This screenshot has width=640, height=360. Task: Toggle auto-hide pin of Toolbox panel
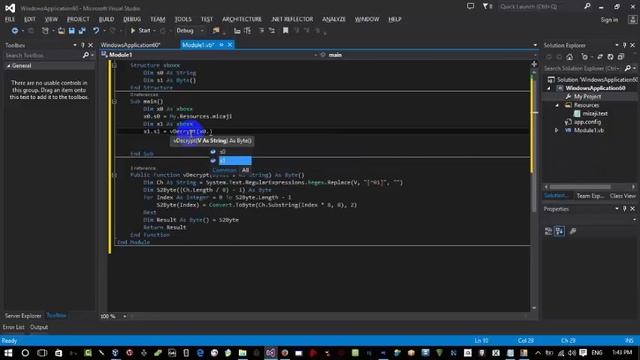click(x=82, y=45)
